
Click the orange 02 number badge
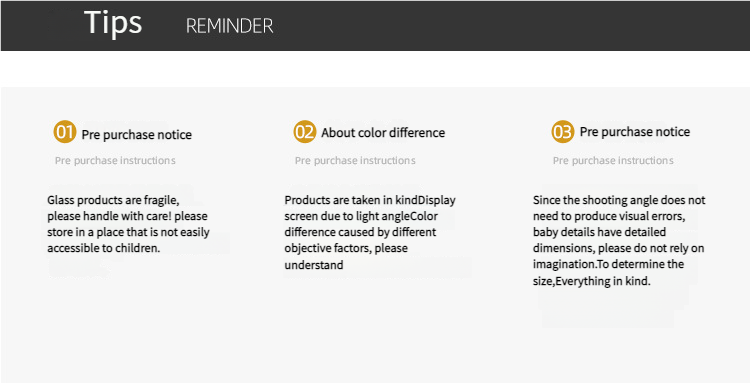click(x=305, y=131)
